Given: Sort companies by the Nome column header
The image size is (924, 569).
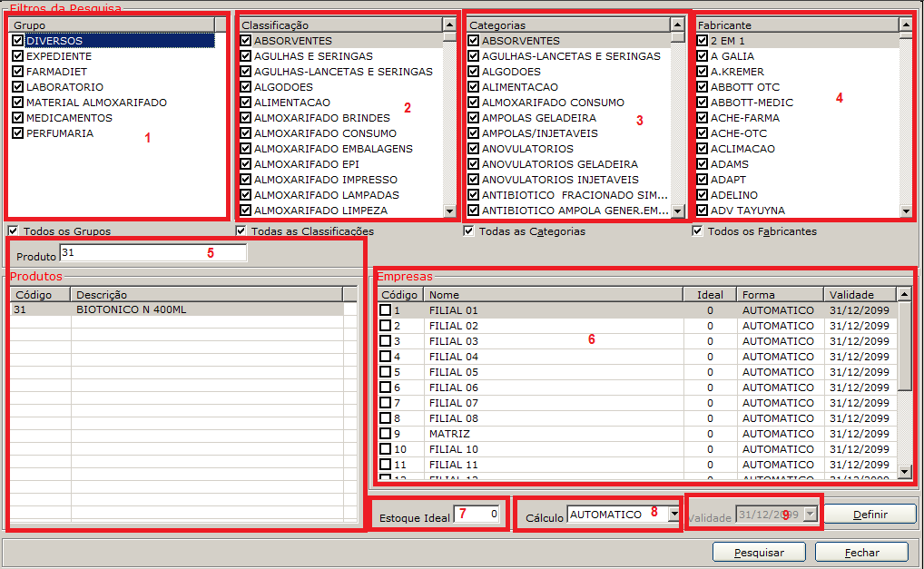Looking at the screenshot, I should 553,294.
